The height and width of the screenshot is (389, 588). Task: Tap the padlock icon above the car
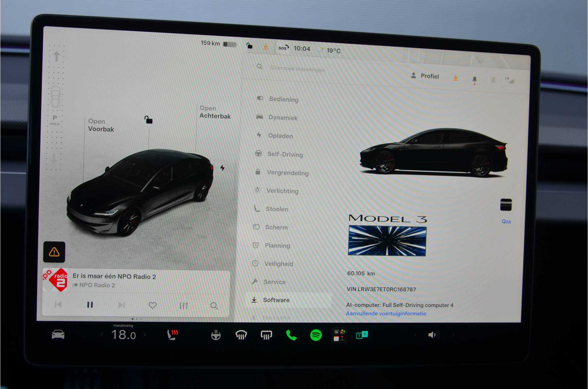[x=149, y=120]
